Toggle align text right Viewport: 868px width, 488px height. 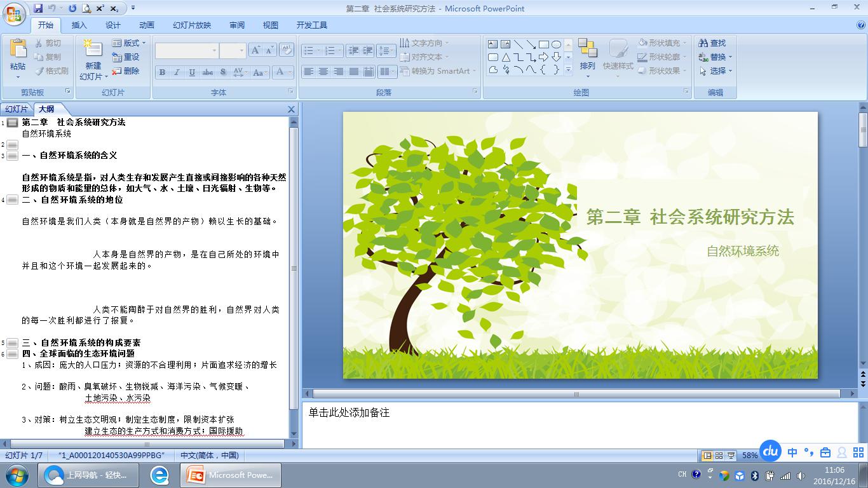point(339,72)
